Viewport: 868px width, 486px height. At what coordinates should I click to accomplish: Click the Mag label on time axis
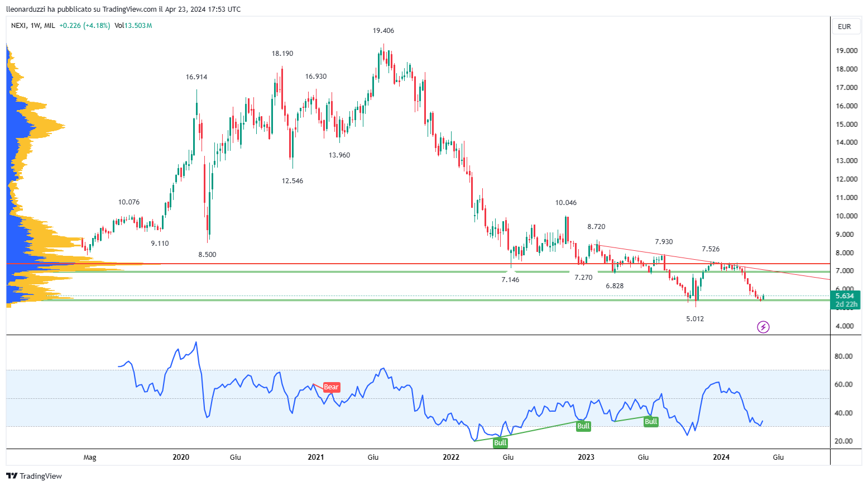click(x=90, y=458)
